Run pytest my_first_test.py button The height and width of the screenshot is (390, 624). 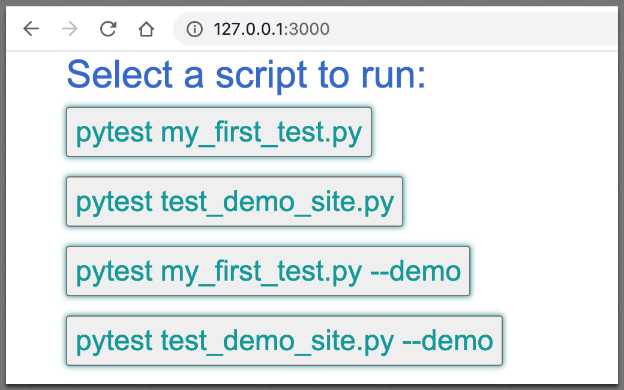(219, 132)
